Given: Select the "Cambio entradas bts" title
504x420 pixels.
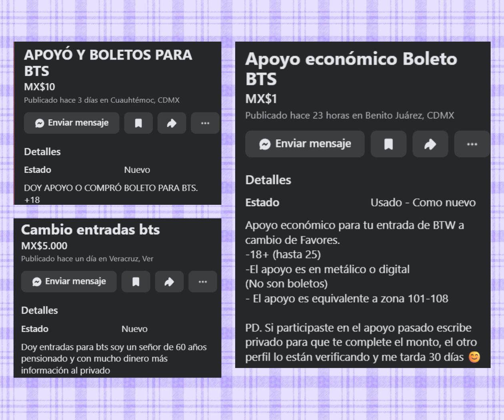Looking at the screenshot, I should [x=90, y=230].
